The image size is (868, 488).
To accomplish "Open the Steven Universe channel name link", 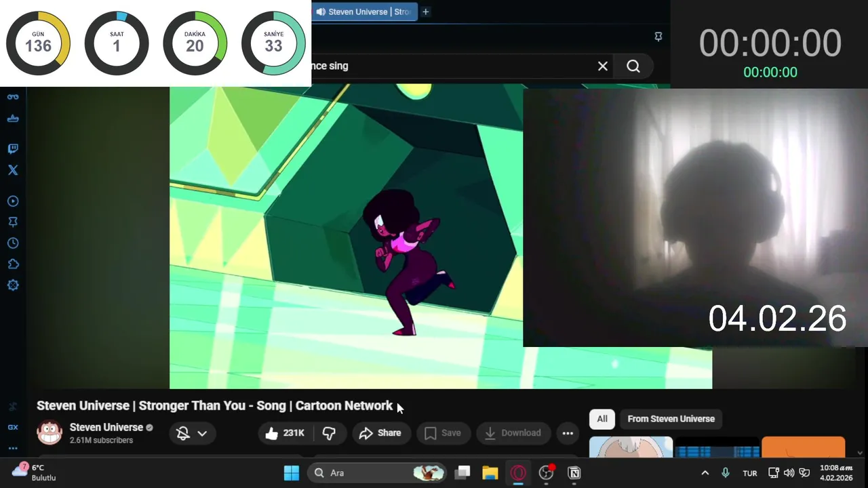I will [x=106, y=427].
